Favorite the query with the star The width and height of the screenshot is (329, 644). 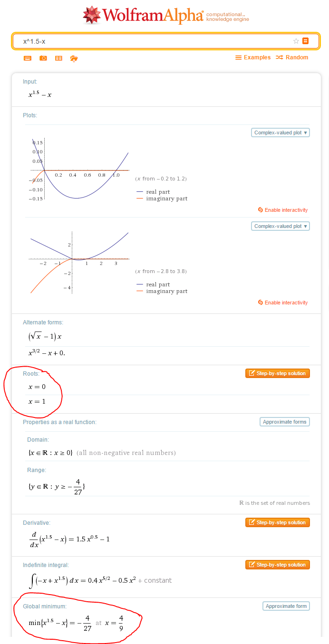pyautogui.click(x=296, y=41)
